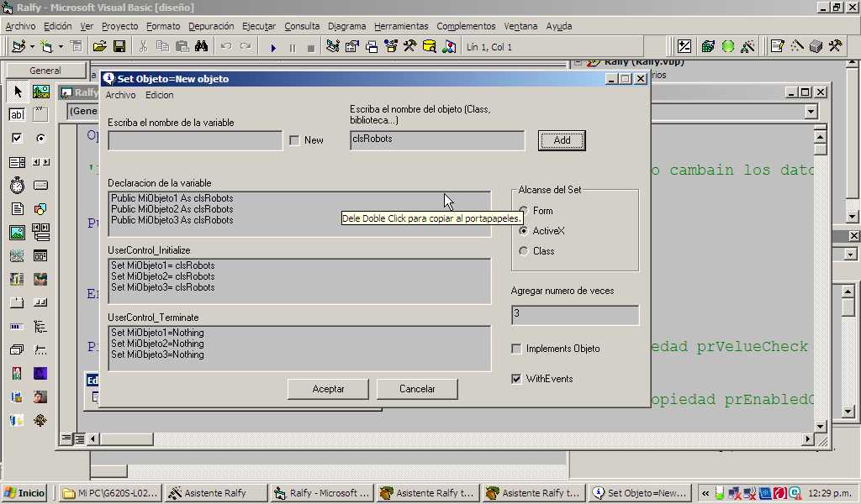The image size is (861, 504).
Task: Switch code window to Full Module View button
Action: [x=78, y=438]
